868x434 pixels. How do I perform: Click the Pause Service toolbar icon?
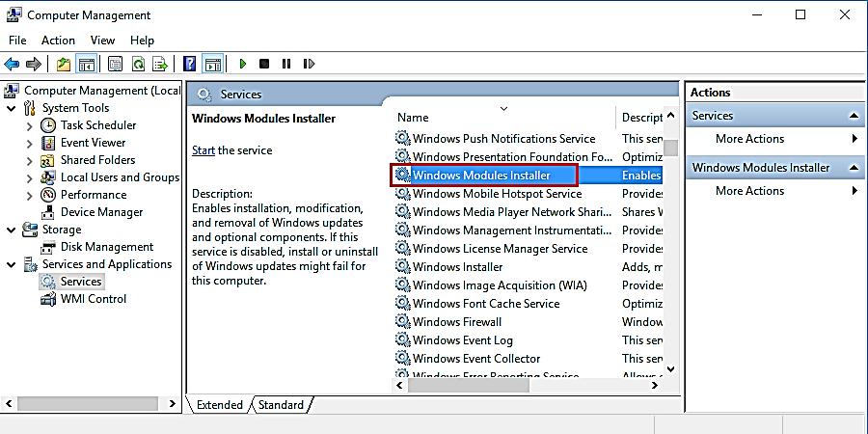click(286, 65)
